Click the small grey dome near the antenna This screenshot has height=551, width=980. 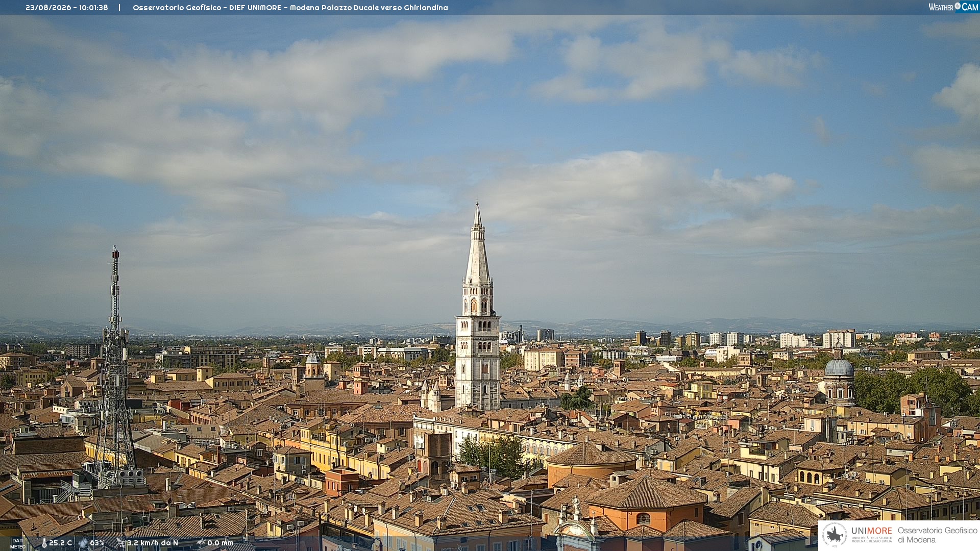pyautogui.click(x=313, y=358)
